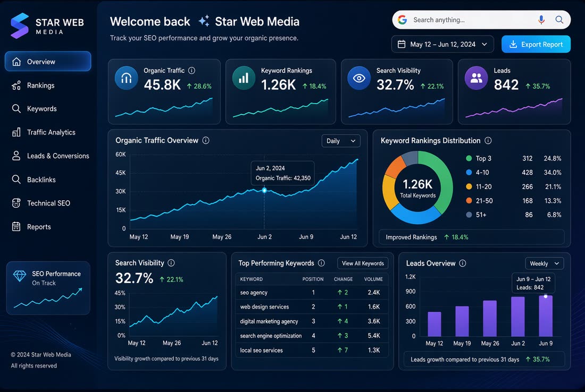Screen dimensions: 585x392
Task: Click the Keyword Rankings bar chart icon
Action: (x=244, y=78)
